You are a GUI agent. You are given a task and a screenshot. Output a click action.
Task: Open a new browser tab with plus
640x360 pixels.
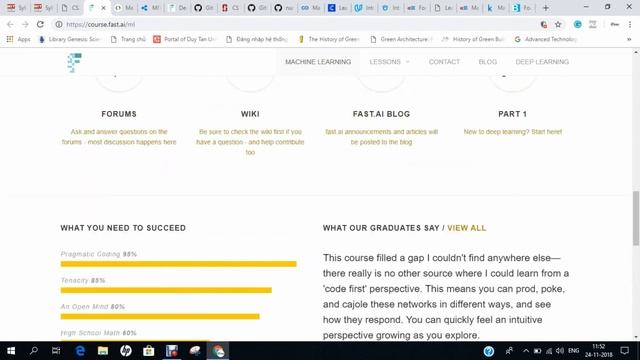click(545, 8)
